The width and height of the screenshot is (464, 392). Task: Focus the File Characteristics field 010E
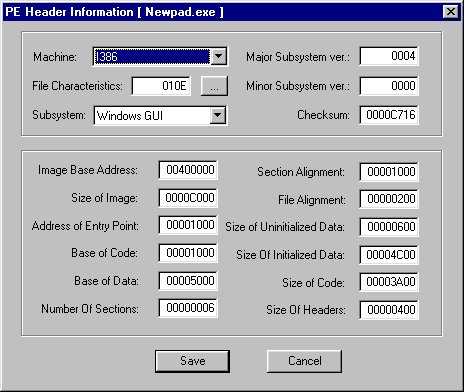point(161,86)
